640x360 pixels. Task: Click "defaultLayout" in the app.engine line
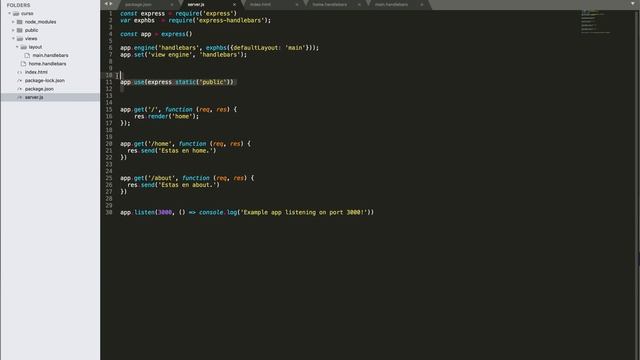click(255, 48)
